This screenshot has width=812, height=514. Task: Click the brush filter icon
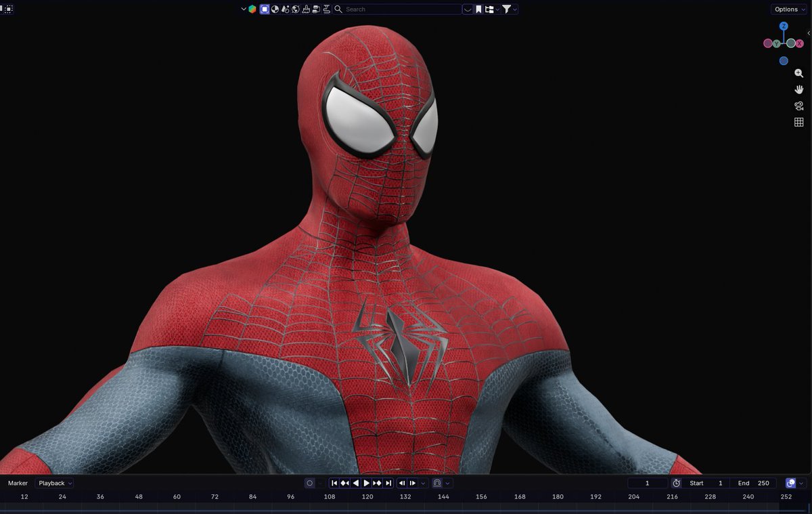coord(306,9)
